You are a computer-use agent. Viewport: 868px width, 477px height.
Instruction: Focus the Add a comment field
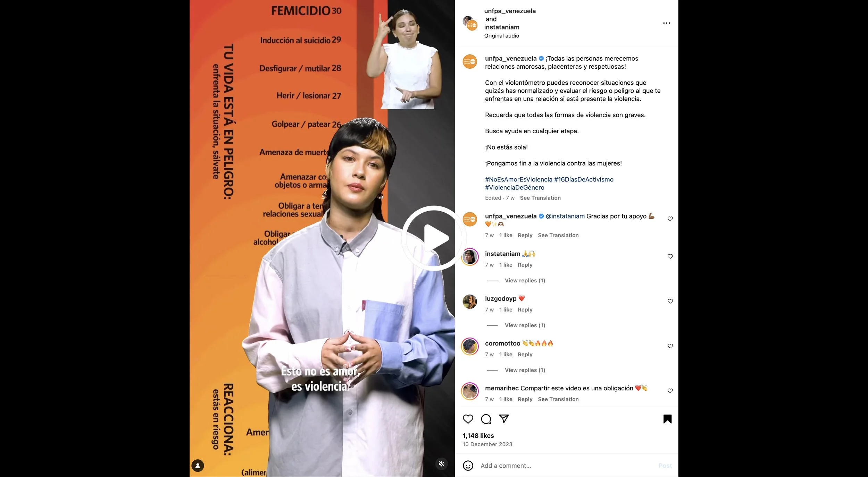[x=566, y=466]
